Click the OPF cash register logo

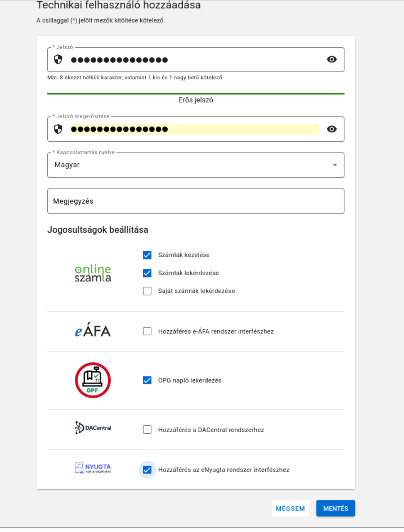coord(93,380)
